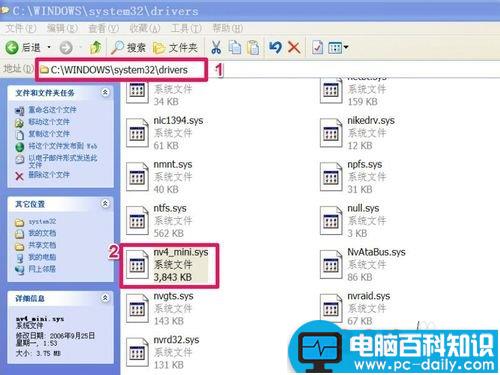The image size is (500, 375).
Task: Click the null.sys file name
Action: click(363, 208)
